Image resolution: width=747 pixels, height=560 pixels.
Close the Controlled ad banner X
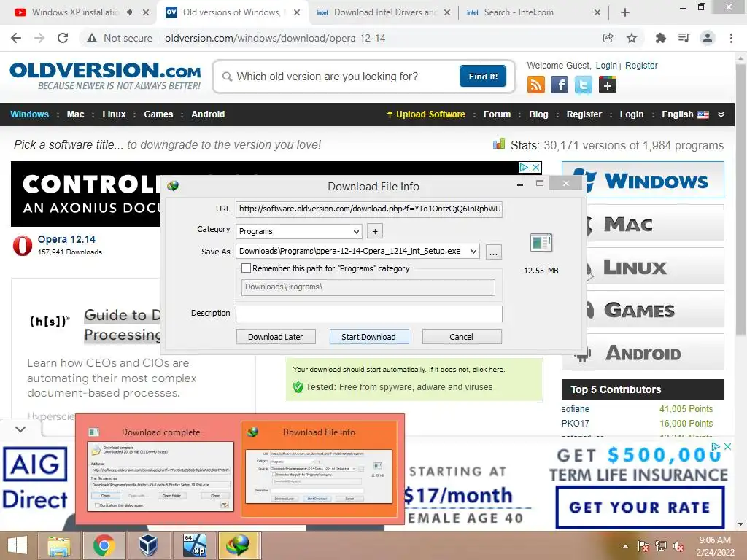(536, 167)
